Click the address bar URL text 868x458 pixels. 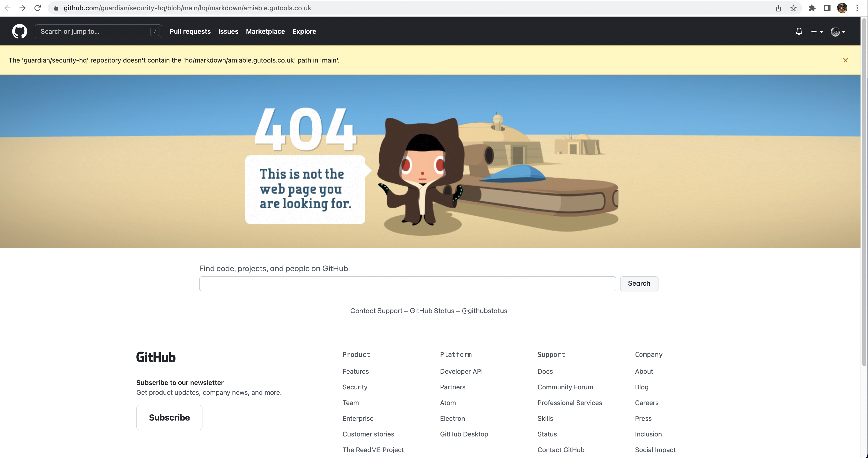(x=187, y=8)
